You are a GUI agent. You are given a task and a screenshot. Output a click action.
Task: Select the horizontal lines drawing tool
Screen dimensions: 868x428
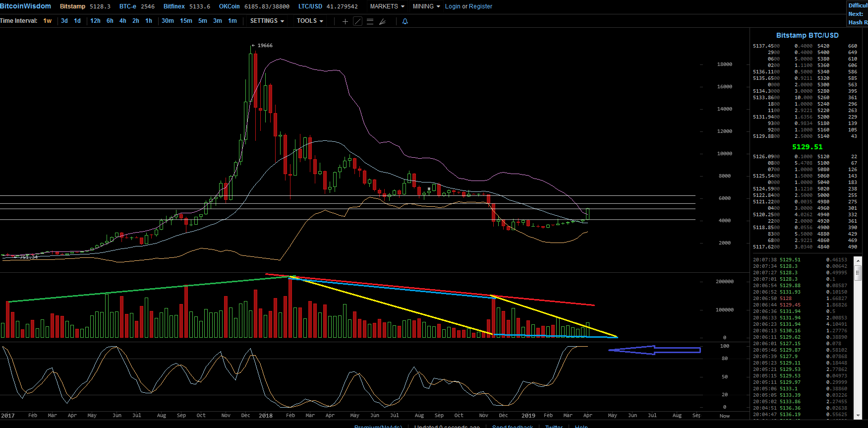tap(370, 21)
